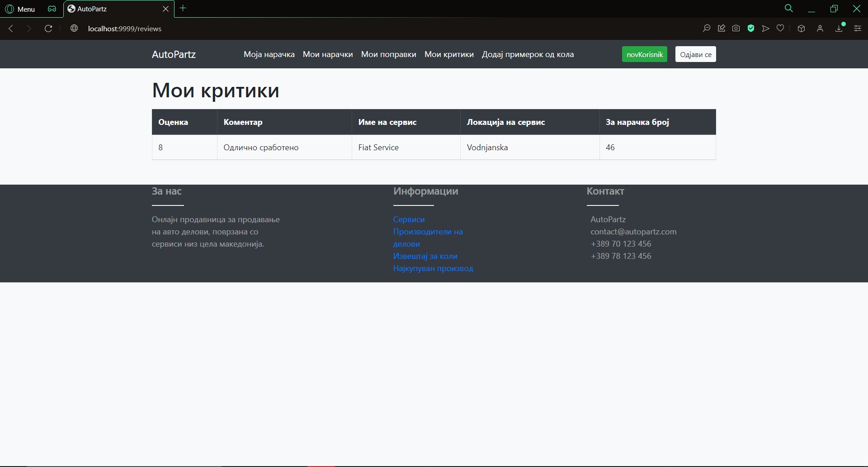Image resolution: width=868 pixels, height=467 pixels.
Task: Click the zoom-out magnifier icon in toolbar
Action: 706,29
